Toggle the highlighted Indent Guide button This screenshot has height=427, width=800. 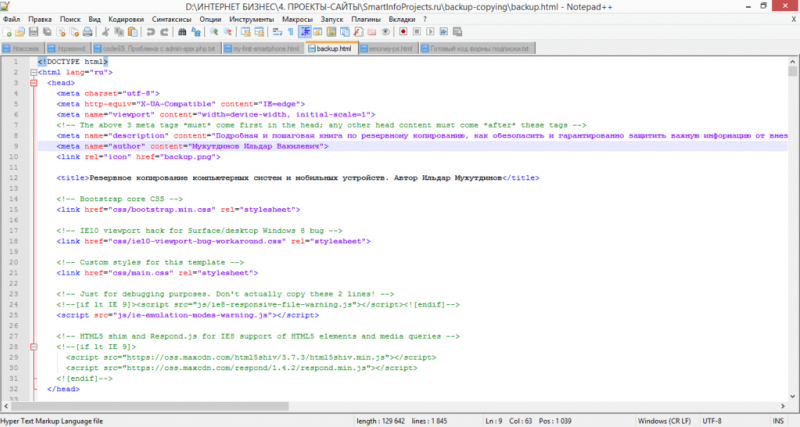(305, 32)
